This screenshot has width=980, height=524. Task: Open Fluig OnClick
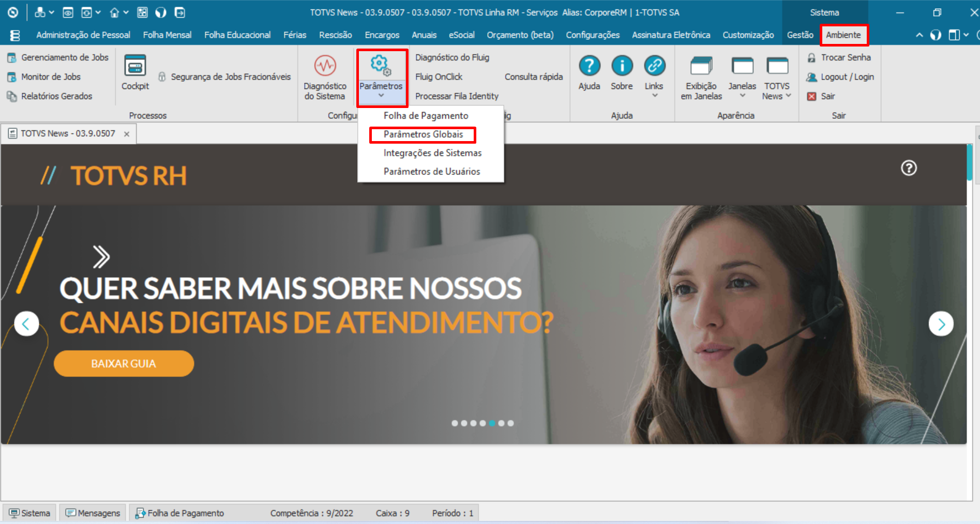439,77
